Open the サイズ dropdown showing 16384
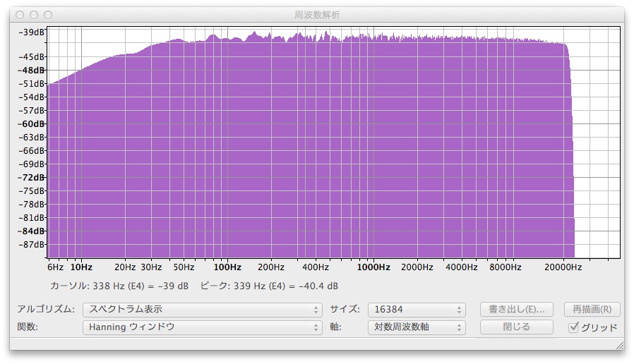This screenshot has width=634, height=364. pyautogui.click(x=417, y=310)
